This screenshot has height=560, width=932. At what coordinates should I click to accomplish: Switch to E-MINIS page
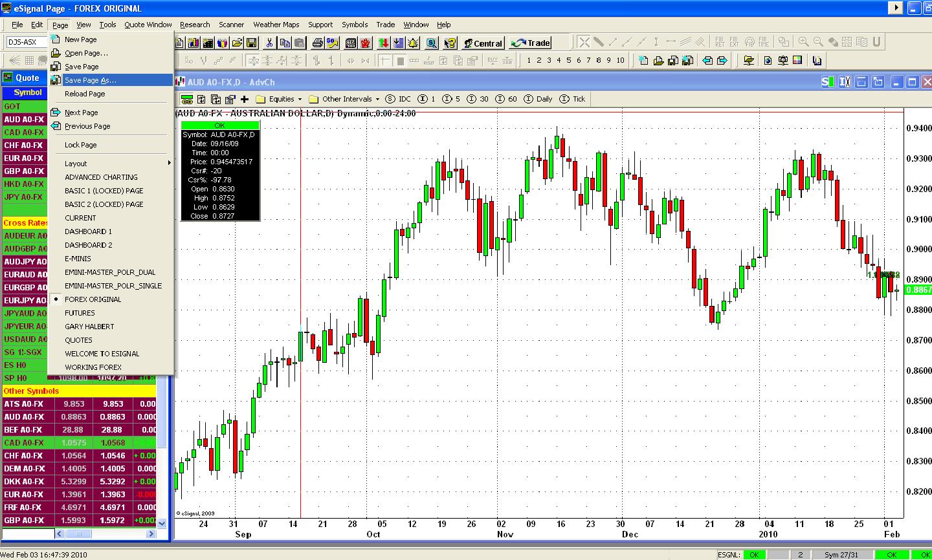[x=110, y=259]
